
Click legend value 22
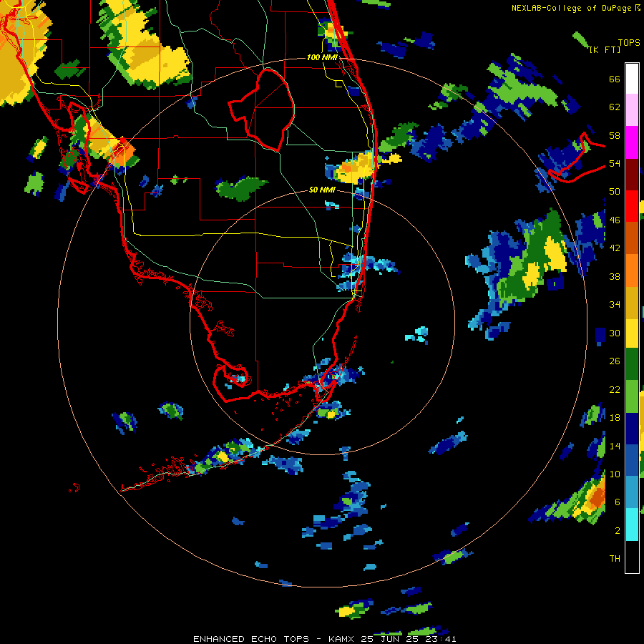pos(615,389)
